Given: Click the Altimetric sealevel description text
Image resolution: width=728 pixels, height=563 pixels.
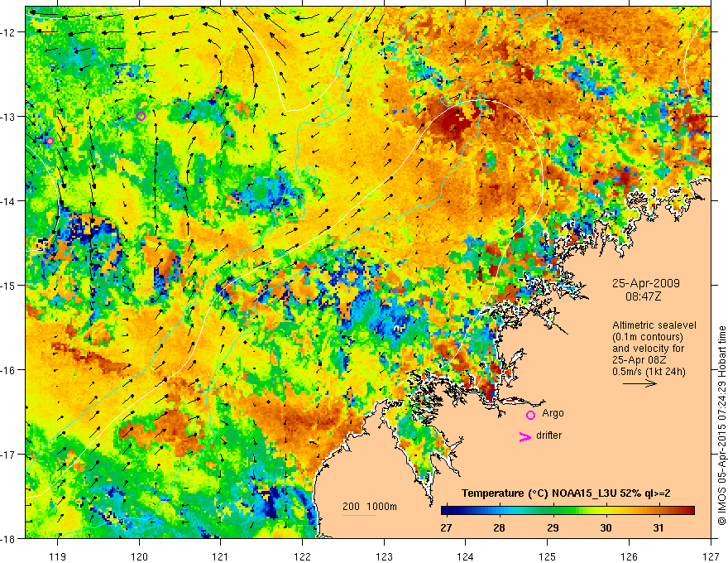Looking at the screenshot, I should (654, 348).
